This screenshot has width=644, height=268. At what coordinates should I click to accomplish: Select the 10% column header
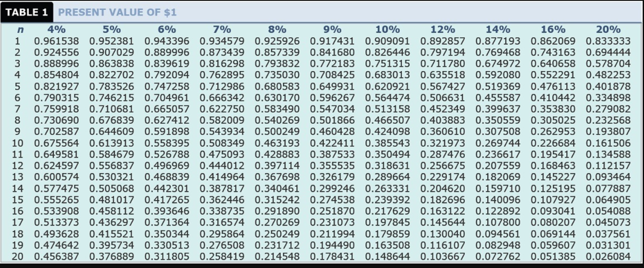(388, 30)
